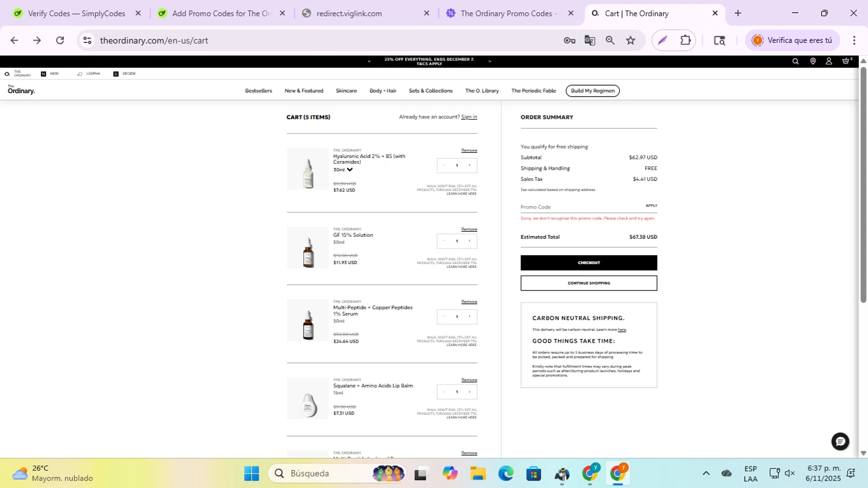The image size is (868, 488).
Task: Open the GF 15% Solution product thumbnail
Action: tap(308, 248)
